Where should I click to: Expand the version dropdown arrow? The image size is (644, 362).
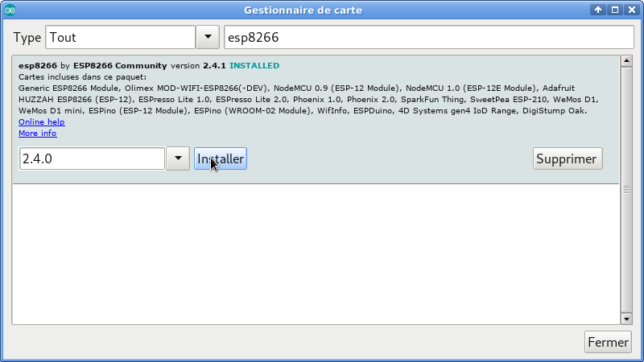click(x=178, y=158)
